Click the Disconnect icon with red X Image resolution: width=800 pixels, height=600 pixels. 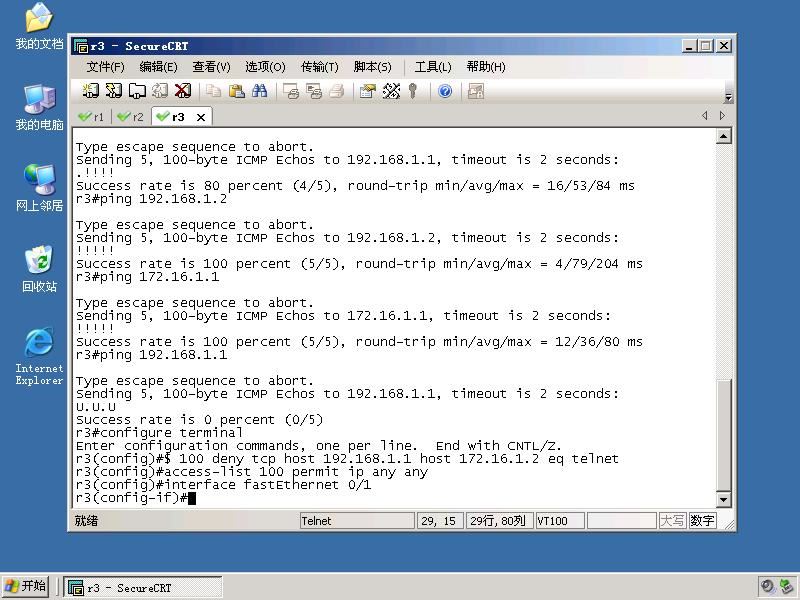[x=183, y=91]
